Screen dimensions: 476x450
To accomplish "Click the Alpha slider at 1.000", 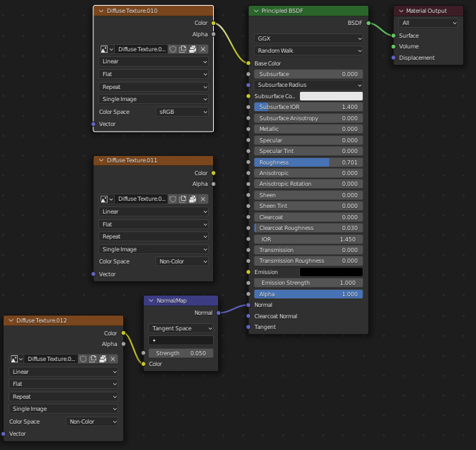I will tap(309, 294).
